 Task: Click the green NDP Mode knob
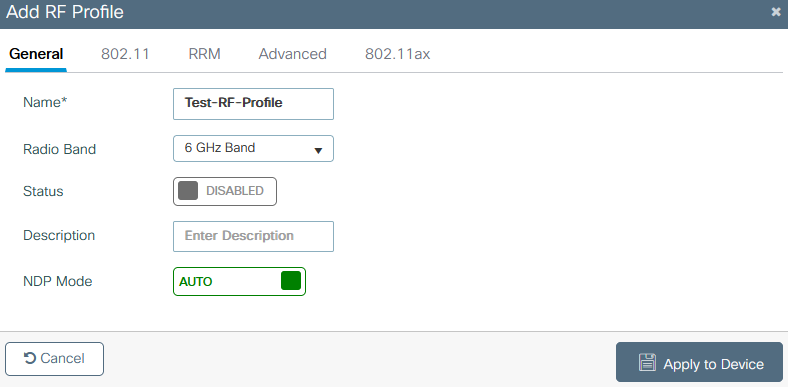[x=291, y=281]
